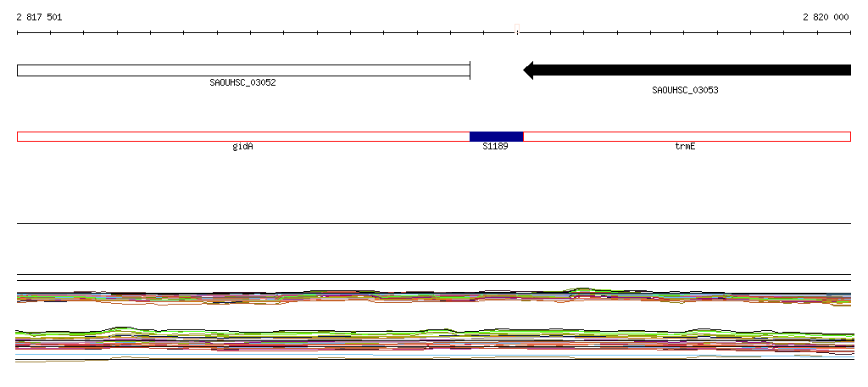The image size is (868, 387).
Task: Click the S1189 text label
Action: (x=495, y=147)
